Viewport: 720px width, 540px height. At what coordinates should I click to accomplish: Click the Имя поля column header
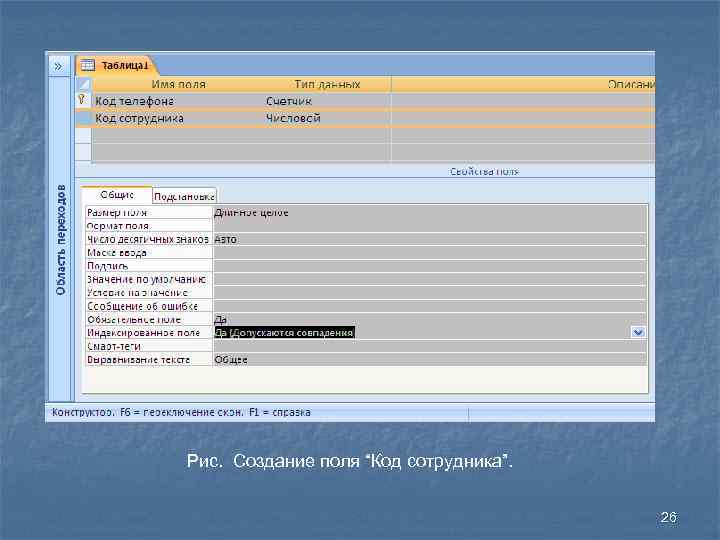(178, 84)
